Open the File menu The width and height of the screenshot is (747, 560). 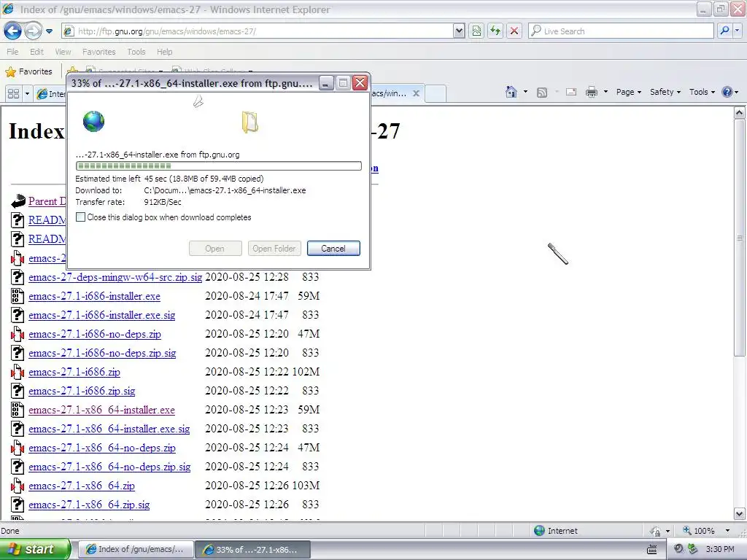coord(12,52)
